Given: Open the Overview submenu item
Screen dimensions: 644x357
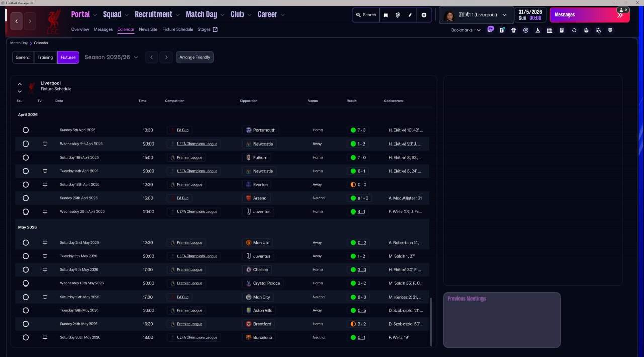Looking at the screenshot, I should click(80, 29).
